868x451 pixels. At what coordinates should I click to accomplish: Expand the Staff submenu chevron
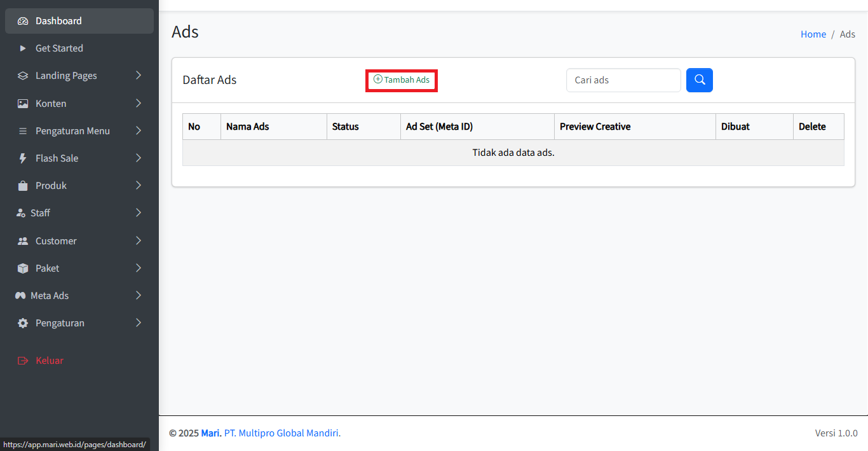139,213
